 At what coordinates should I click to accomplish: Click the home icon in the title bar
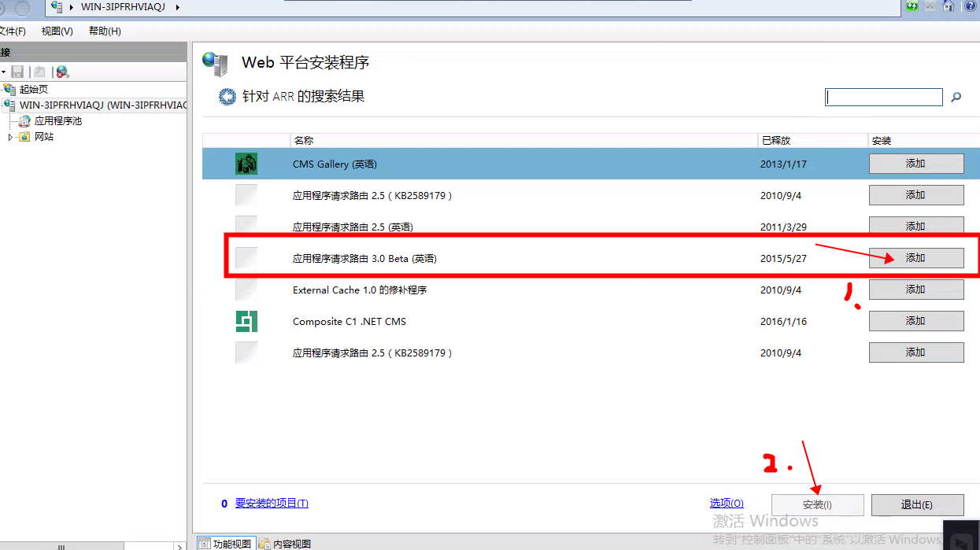949,6
